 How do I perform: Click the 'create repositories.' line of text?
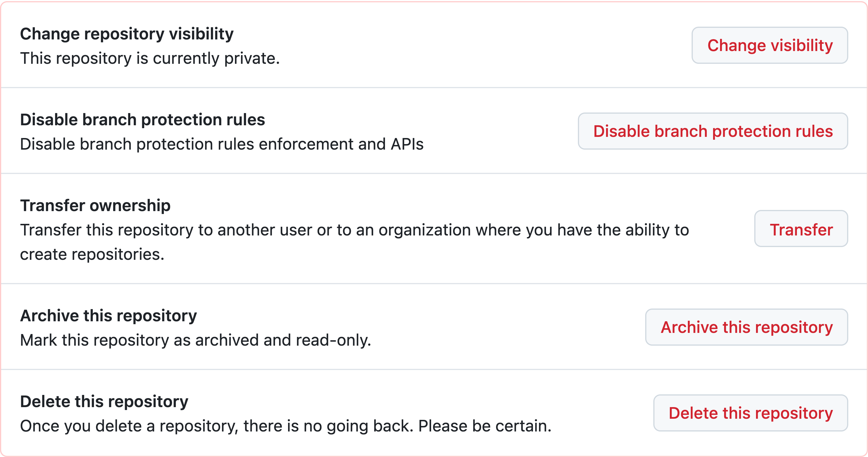point(92,254)
